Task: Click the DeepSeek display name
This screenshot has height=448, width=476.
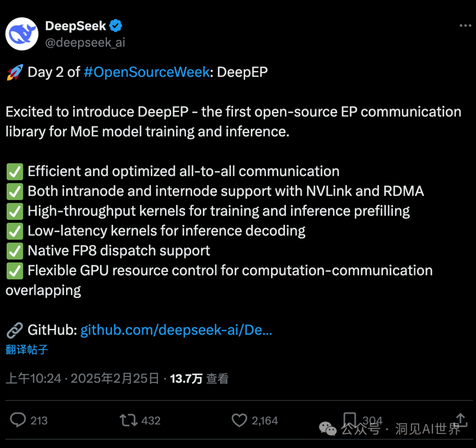Action: pyautogui.click(x=75, y=26)
